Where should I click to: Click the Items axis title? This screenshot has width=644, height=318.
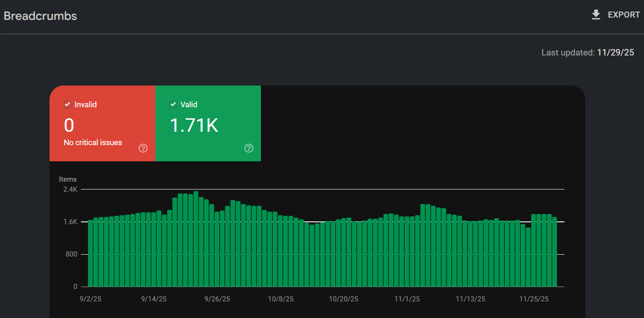tap(68, 179)
